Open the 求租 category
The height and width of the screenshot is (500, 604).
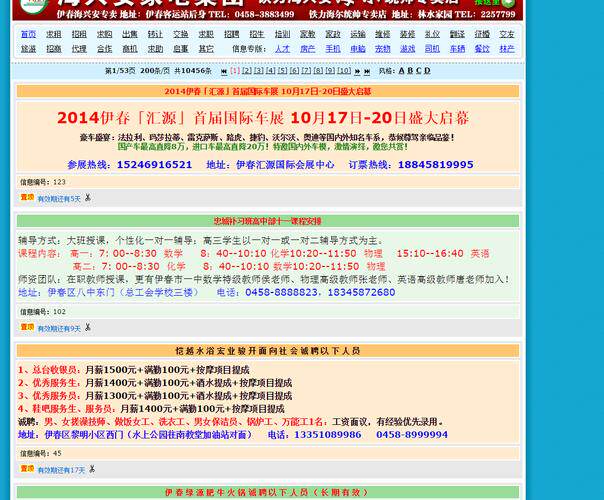click(54, 34)
